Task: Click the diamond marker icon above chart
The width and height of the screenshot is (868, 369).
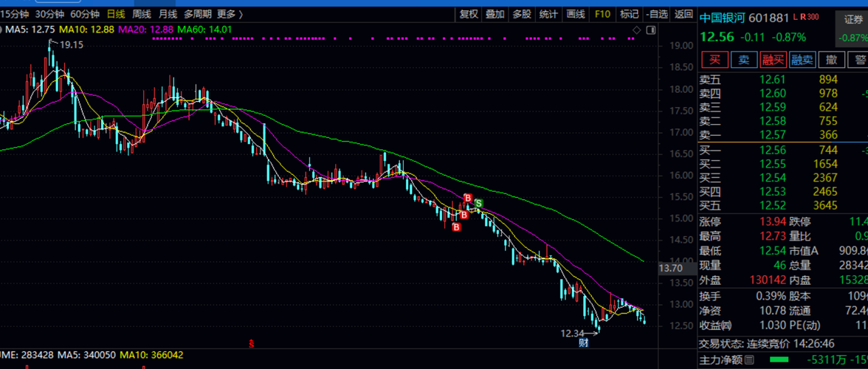Action: tap(635, 30)
